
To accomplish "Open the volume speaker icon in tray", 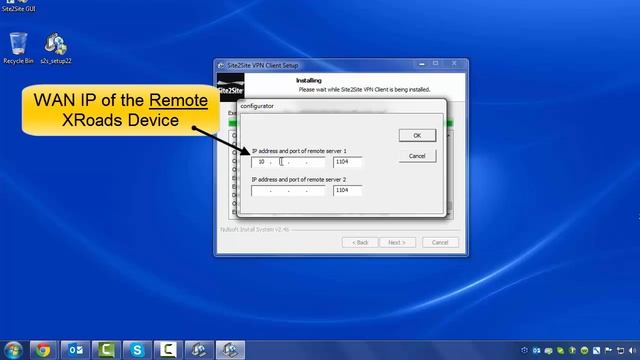I will 632,351.
